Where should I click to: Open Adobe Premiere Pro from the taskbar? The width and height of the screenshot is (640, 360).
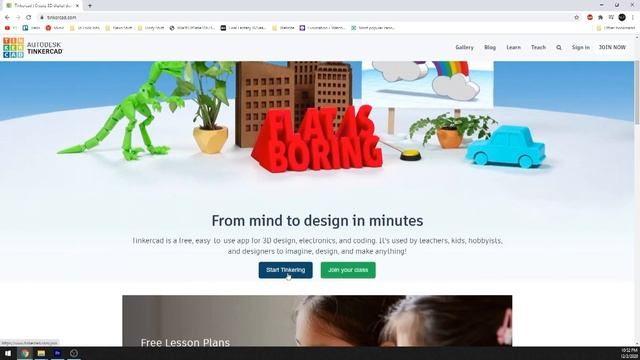click(x=57, y=353)
